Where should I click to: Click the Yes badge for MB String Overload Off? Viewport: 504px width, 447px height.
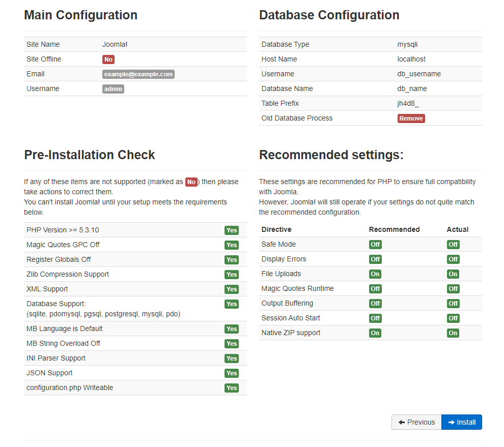pos(232,344)
